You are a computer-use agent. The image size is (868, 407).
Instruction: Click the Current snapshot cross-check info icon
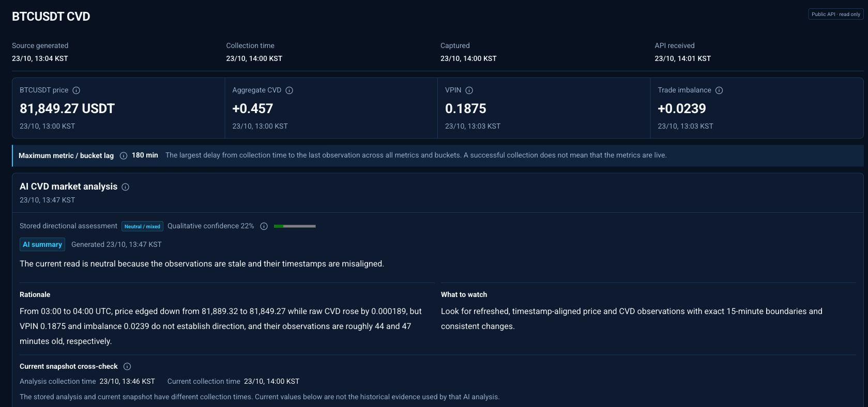(x=127, y=367)
